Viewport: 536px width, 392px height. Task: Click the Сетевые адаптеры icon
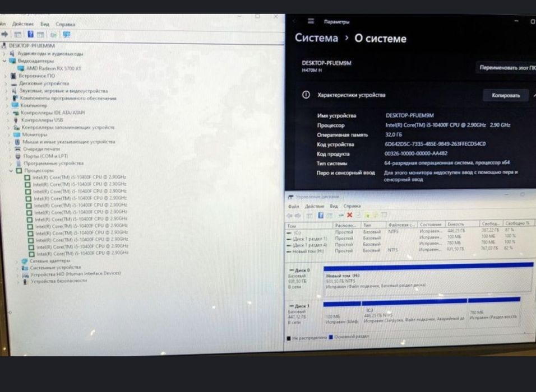click(x=24, y=261)
